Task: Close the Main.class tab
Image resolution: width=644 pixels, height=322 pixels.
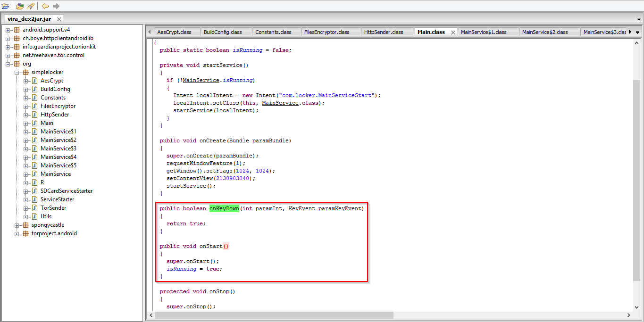Action: coord(453,32)
